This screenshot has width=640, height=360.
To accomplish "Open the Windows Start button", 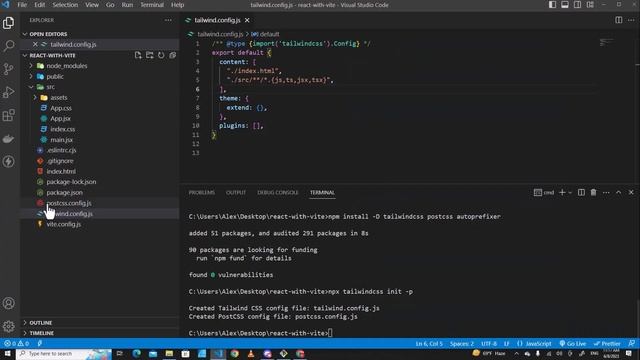I will pyautogui.click(x=7, y=353).
